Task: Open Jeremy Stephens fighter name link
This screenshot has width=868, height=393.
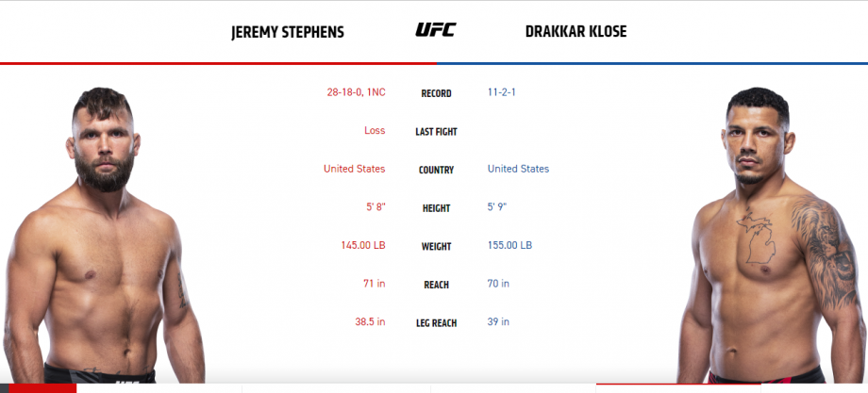Action: [288, 33]
